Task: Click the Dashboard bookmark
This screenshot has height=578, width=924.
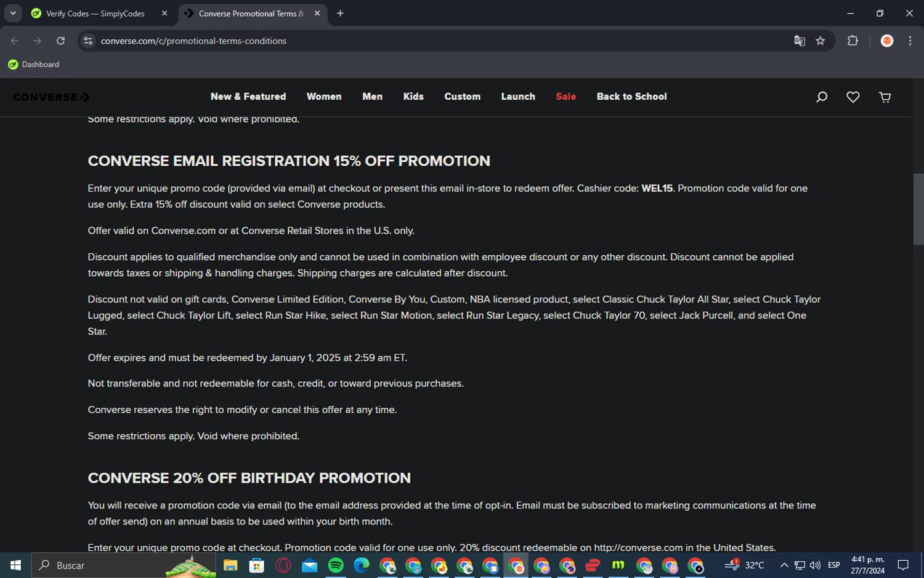Action: coord(34,64)
